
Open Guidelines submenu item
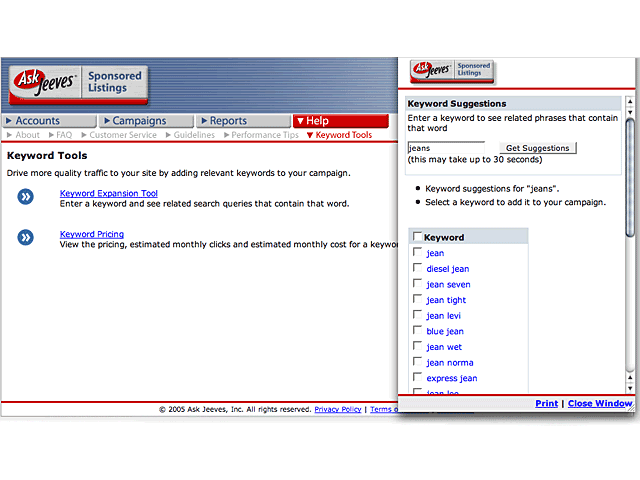(x=190, y=135)
